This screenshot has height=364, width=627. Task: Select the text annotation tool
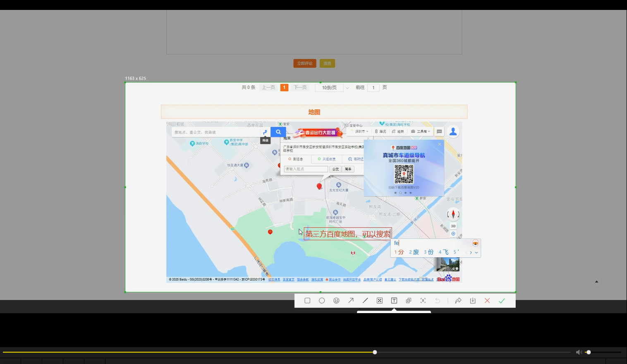pyautogui.click(x=394, y=301)
